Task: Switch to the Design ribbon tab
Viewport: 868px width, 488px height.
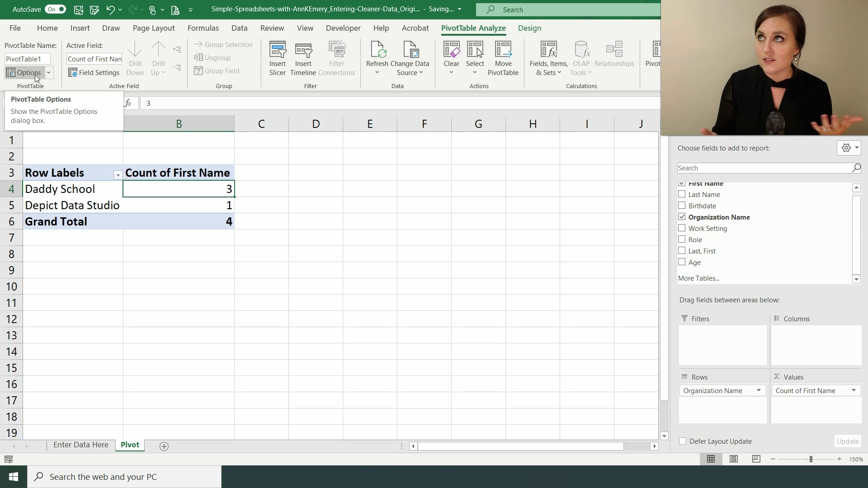Action: pyautogui.click(x=529, y=28)
